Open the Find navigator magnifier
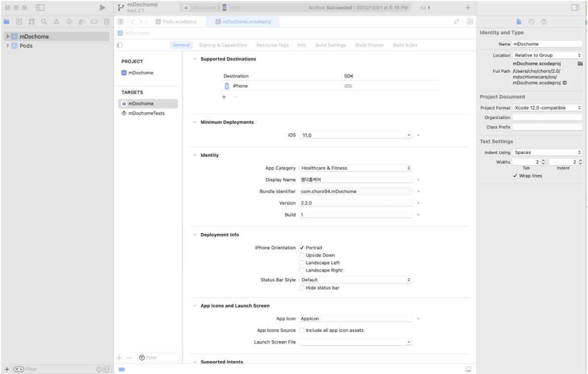Image resolution: width=588 pixels, height=374 pixels. [44, 22]
